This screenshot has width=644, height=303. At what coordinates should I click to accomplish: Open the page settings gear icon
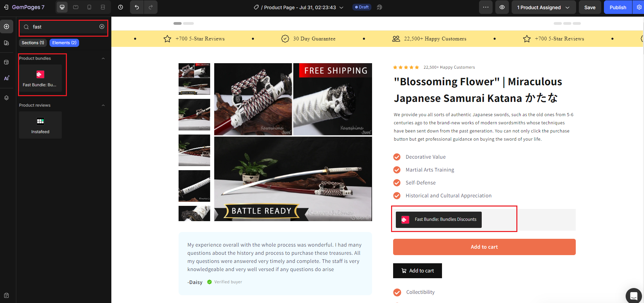(639, 7)
